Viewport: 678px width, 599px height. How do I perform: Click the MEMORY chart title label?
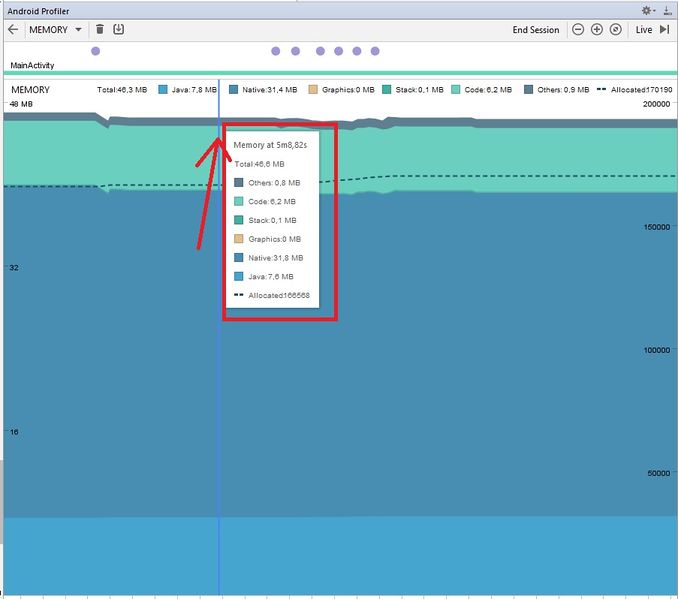[x=30, y=90]
